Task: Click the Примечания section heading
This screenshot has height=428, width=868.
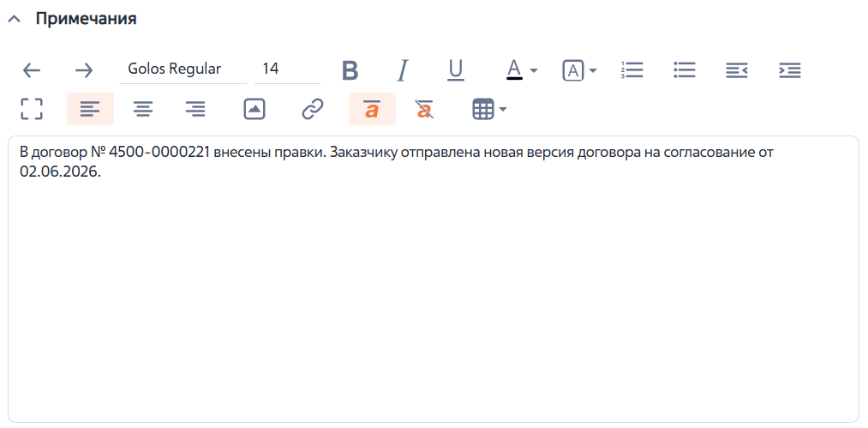Action: point(86,18)
